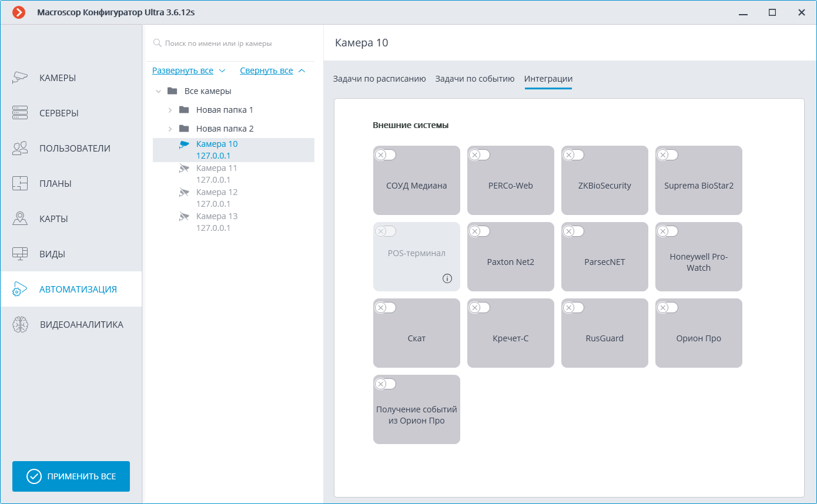Click the info icon on the POS-терминал card
This screenshot has height=504, width=817.
[447, 278]
